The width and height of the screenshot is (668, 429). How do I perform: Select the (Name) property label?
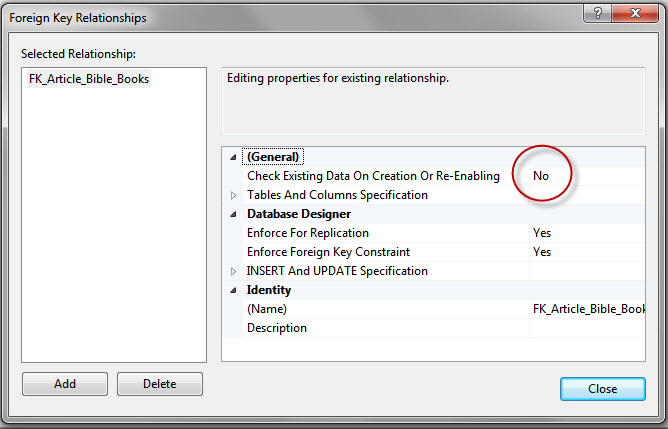coord(267,309)
